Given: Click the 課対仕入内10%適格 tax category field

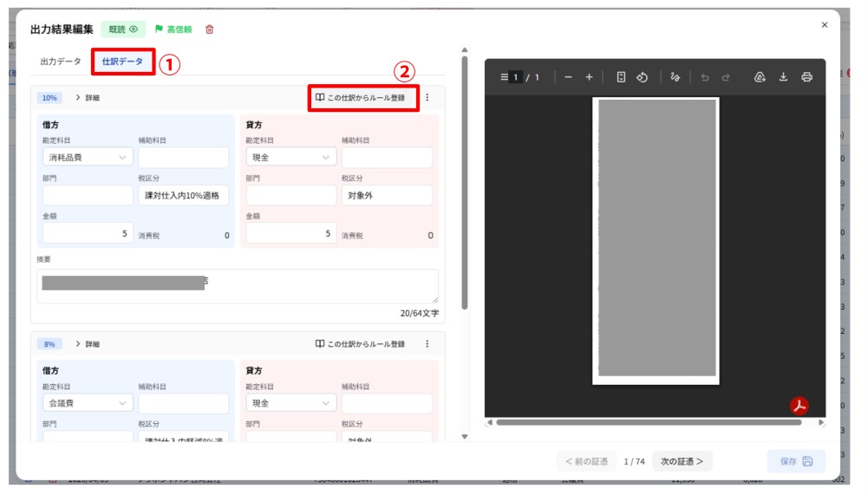Looking at the screenshot, I should pyautogui.click(x=183, y=195).
